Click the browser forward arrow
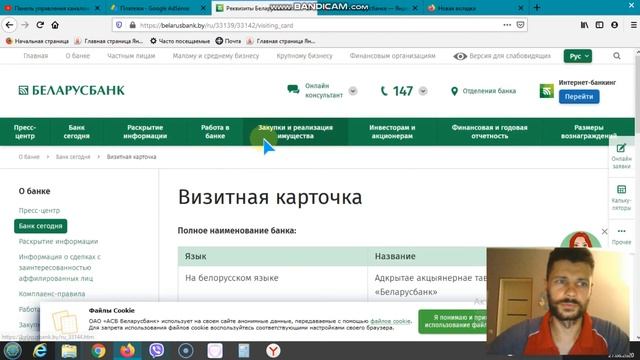640x360 pixels. (25, 25)
